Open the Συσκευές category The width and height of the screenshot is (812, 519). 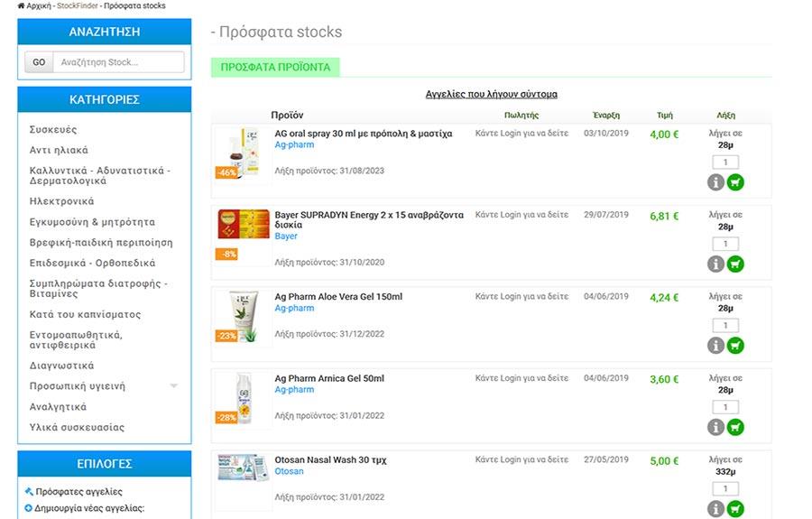pyautogui.click(x=53, y=129)
